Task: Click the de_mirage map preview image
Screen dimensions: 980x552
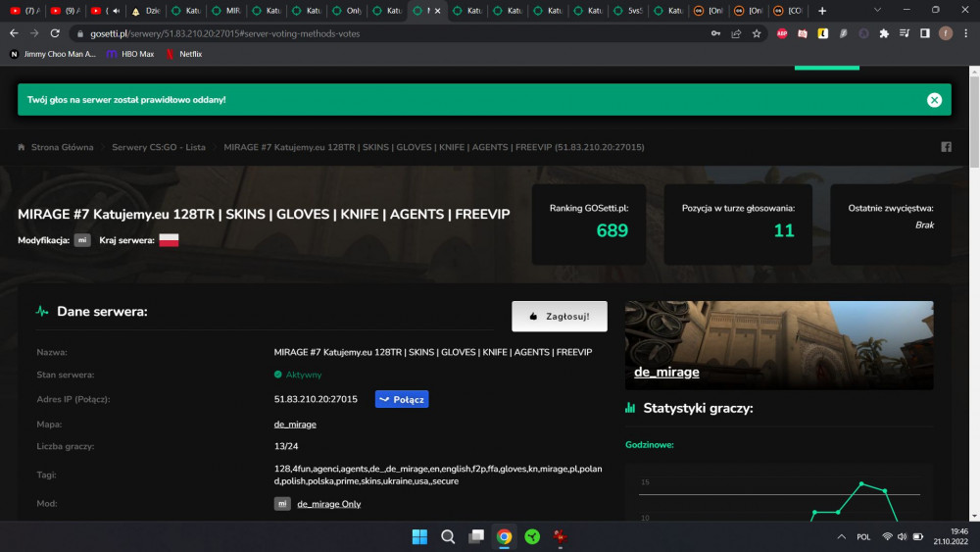Action: tap(779, 345)
